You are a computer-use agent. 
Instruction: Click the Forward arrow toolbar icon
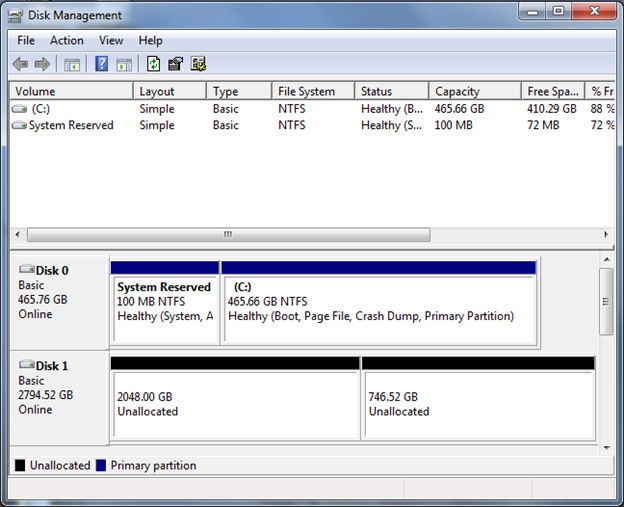[42, 64]
